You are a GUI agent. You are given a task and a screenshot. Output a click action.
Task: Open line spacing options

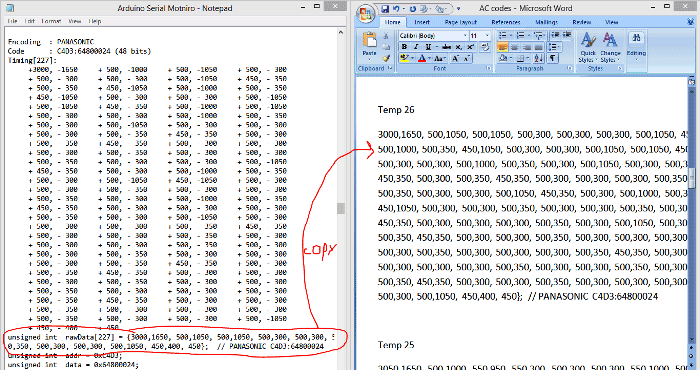(x=555, y=47)
